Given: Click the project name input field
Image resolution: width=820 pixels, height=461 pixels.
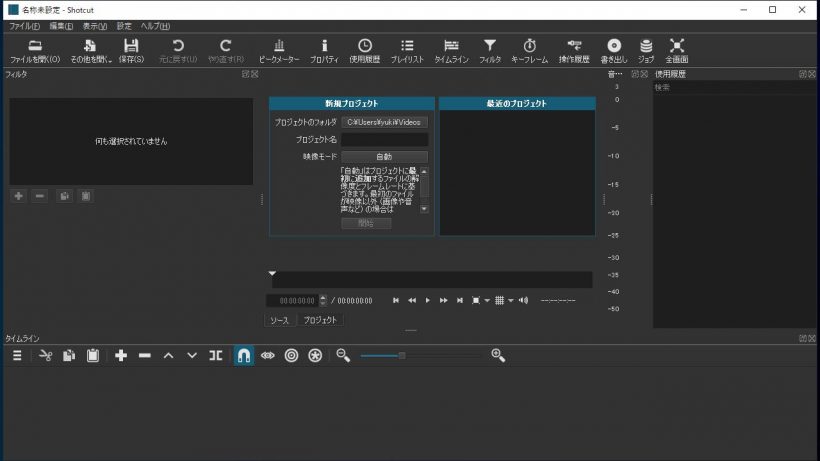Looking at the screenshot, I should point(384,140).
